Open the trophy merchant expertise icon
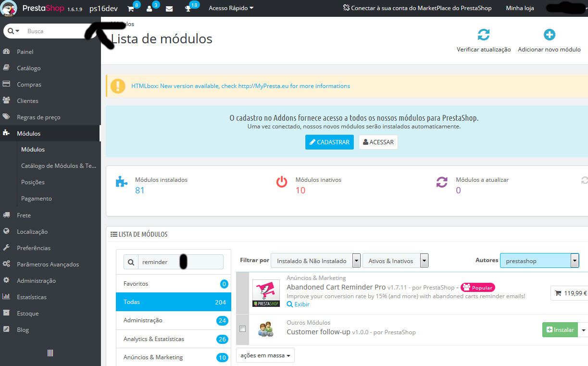This screenshot has height=366, width=588. tap(188, 9)
